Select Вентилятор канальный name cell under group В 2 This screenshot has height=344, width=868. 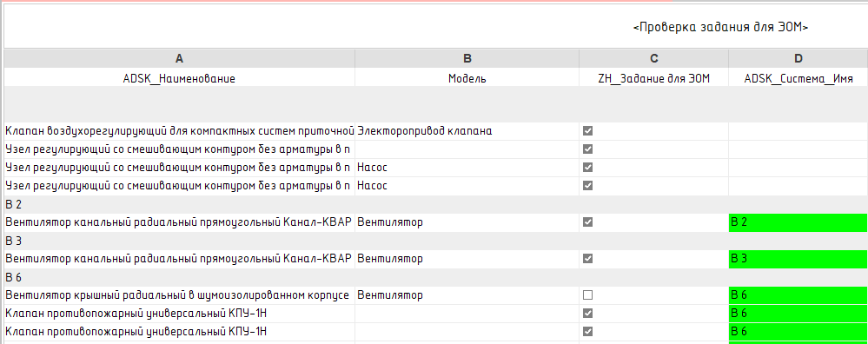(179, 222)
